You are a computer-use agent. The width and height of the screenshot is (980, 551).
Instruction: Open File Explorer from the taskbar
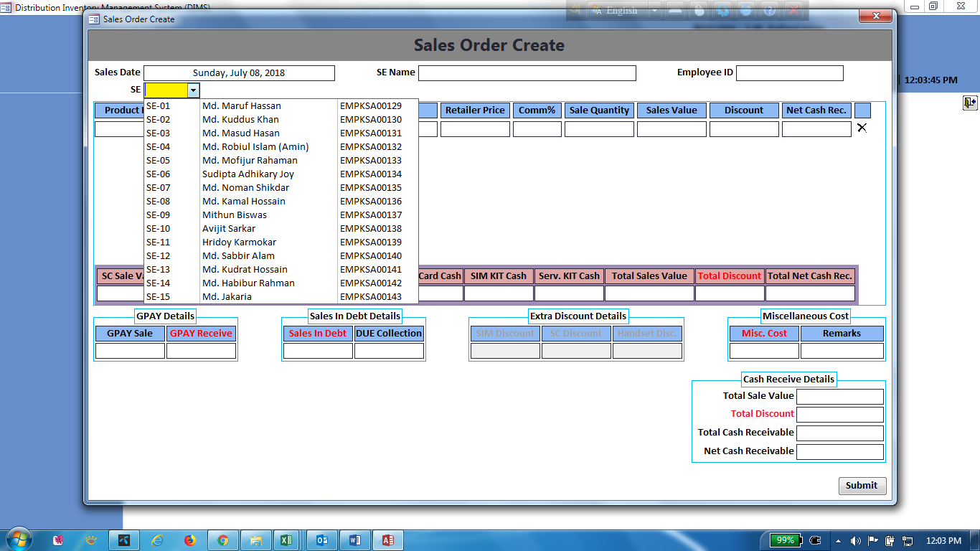tap(255, 540)
